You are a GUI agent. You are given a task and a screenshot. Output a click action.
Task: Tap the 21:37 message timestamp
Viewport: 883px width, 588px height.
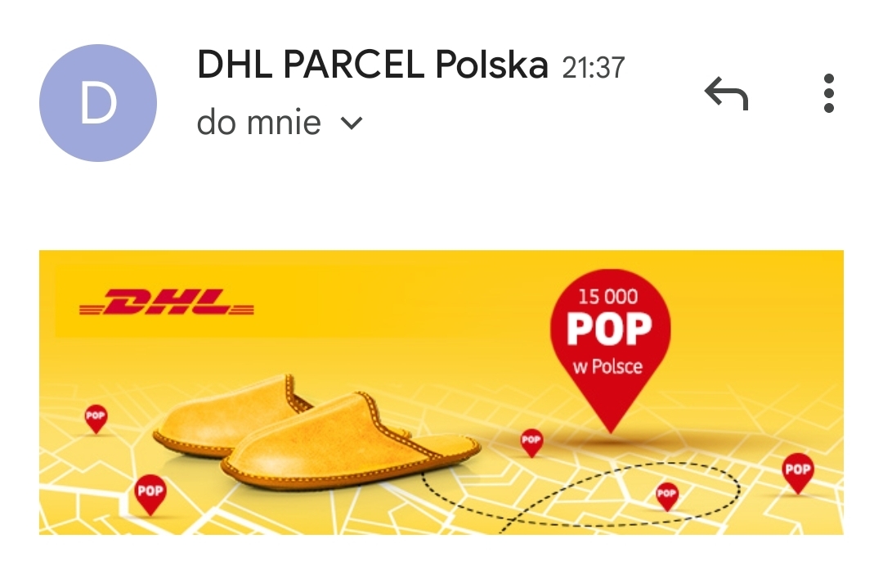coord(594,68)
